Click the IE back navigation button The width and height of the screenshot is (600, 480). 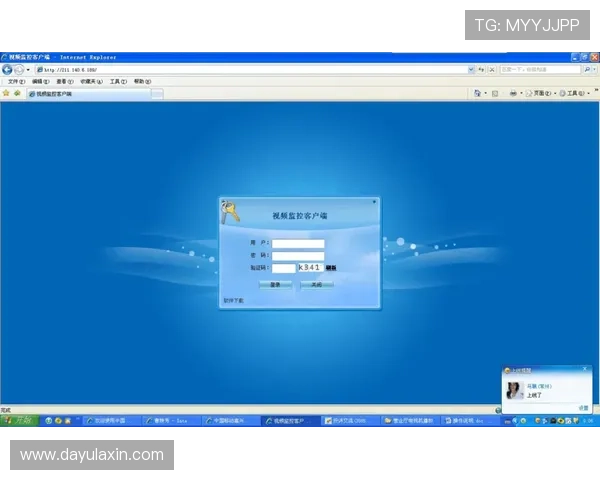[x=6, y=70]
